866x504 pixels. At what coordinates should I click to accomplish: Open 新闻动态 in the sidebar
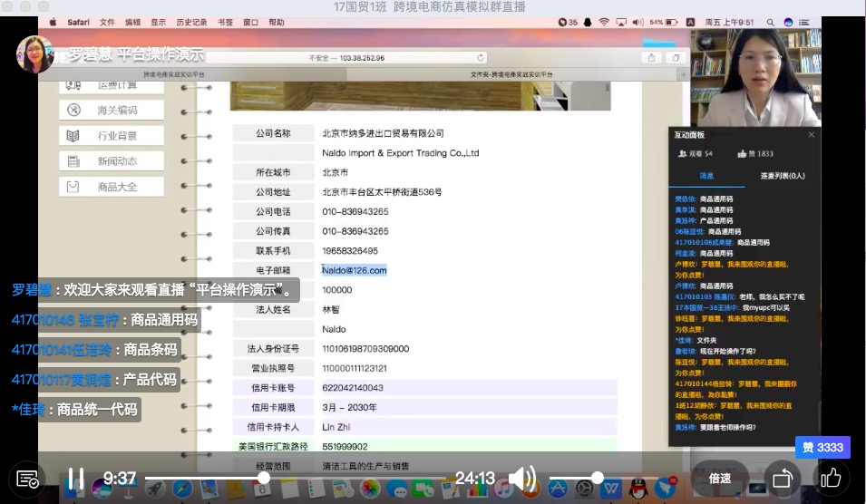[x=111, y=160]
